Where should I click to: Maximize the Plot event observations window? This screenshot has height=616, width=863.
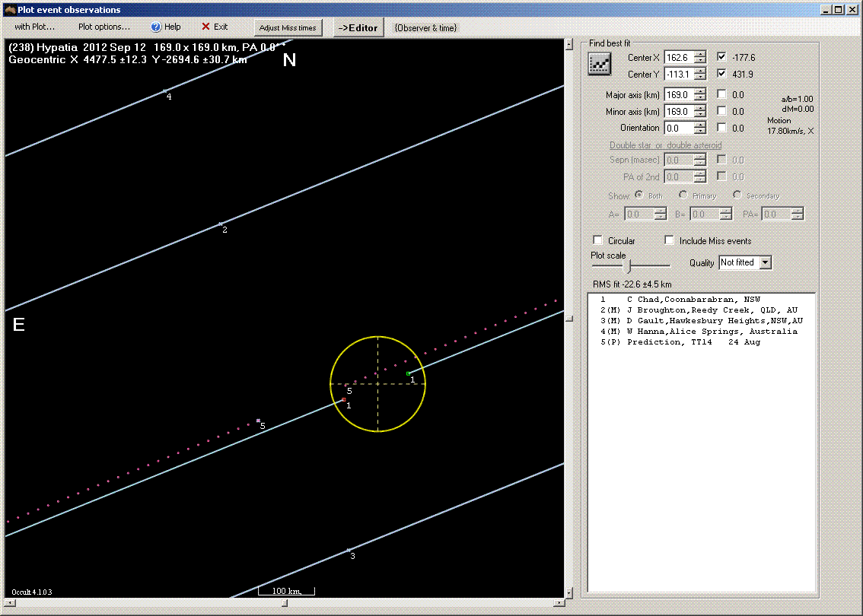click(x=838, y=9)
